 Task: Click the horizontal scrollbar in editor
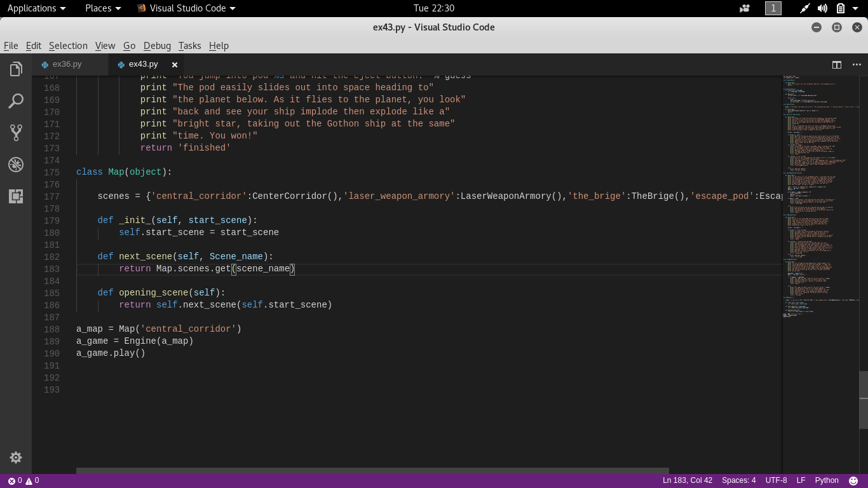click(x=372, y=471)
